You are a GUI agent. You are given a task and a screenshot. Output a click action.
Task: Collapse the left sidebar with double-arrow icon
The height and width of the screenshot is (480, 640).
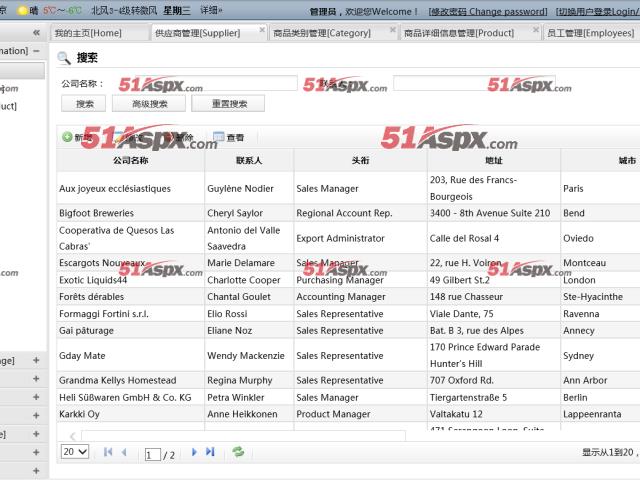[37, 32]
